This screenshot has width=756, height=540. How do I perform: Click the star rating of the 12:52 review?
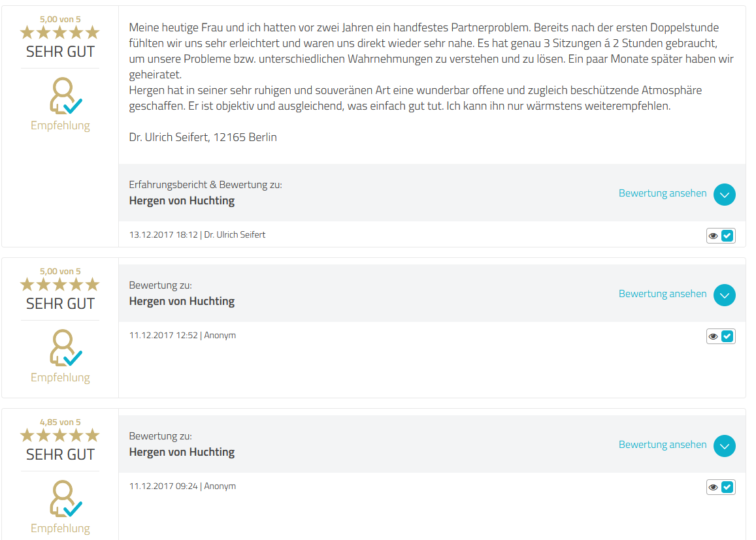60,284
